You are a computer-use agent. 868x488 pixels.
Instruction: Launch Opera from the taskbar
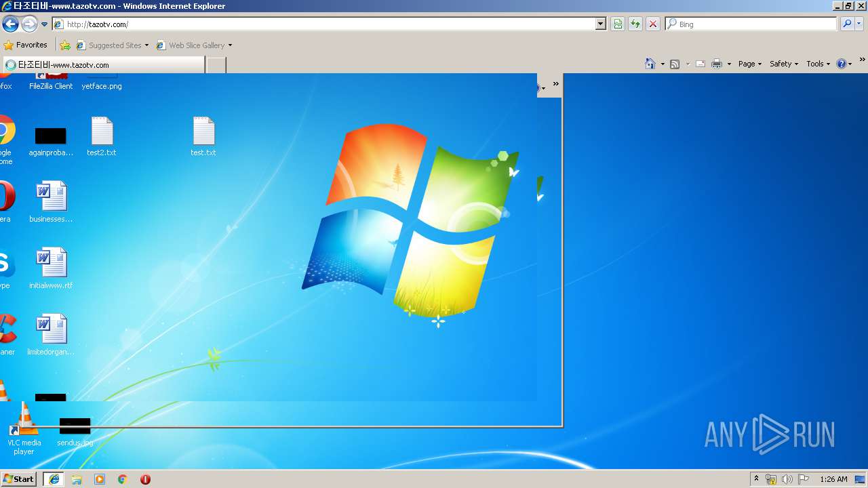(x=145, y=479)
